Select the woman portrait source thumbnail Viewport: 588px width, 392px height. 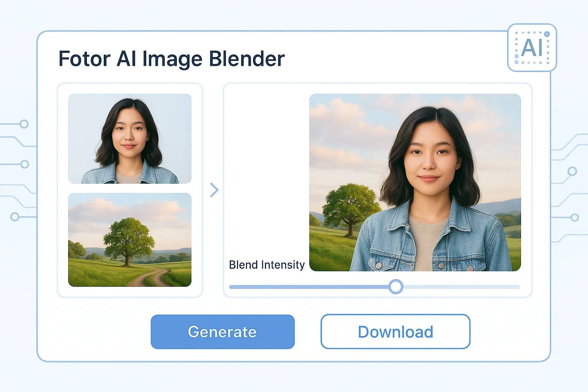tap(130, 139)
